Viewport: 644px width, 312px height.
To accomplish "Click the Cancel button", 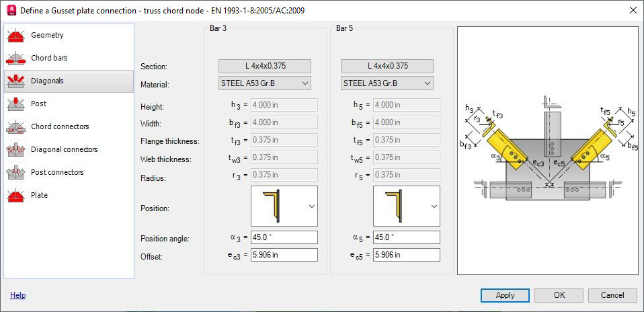I will coord(612,295).
